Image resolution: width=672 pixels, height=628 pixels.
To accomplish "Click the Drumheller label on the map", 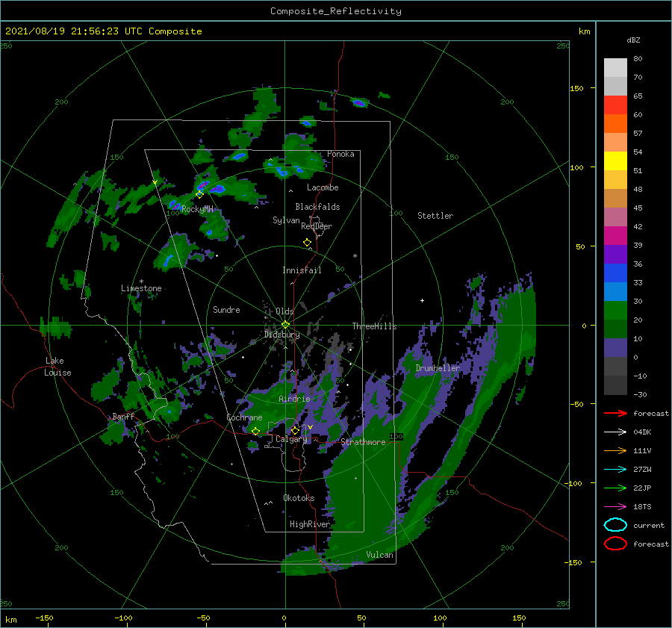I will 438,368.
